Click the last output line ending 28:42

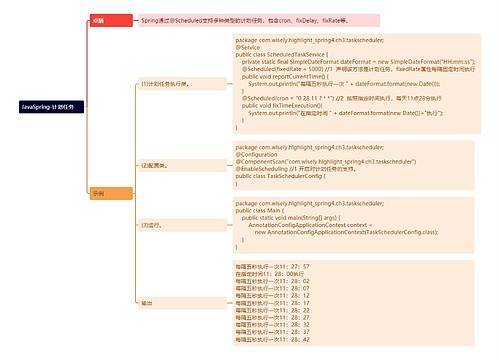click(x=272, y=340)
